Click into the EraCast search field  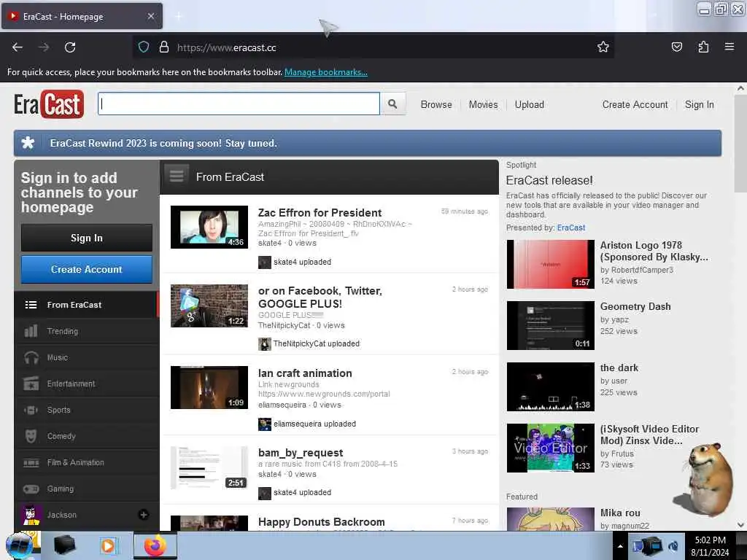pyautogui.click(x=239, y=104)
